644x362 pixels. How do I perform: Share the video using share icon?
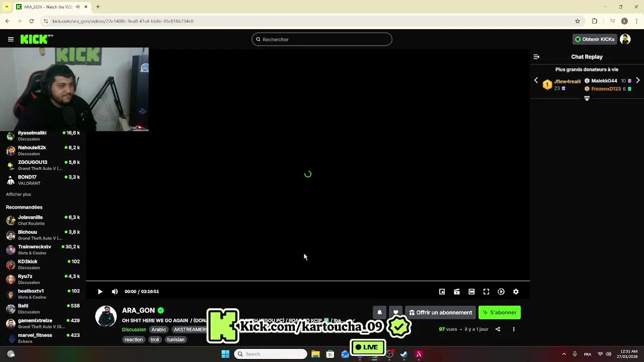tap(498, 329)
